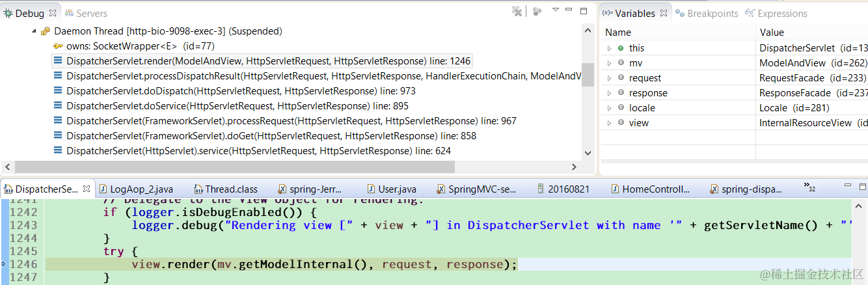This screenshot has height=285, width=868.
Task: Select the doDispatch line 973 frame
Action: point(234,91)
